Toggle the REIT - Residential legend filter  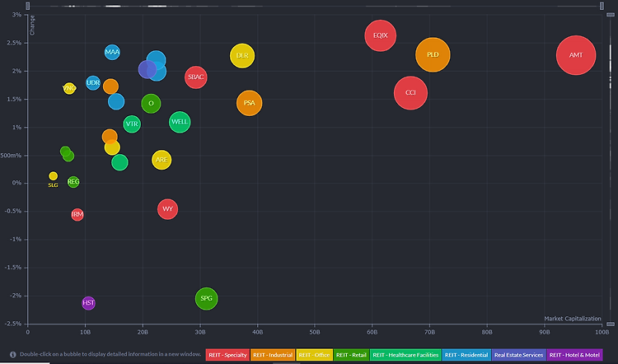tap(466, 355)
